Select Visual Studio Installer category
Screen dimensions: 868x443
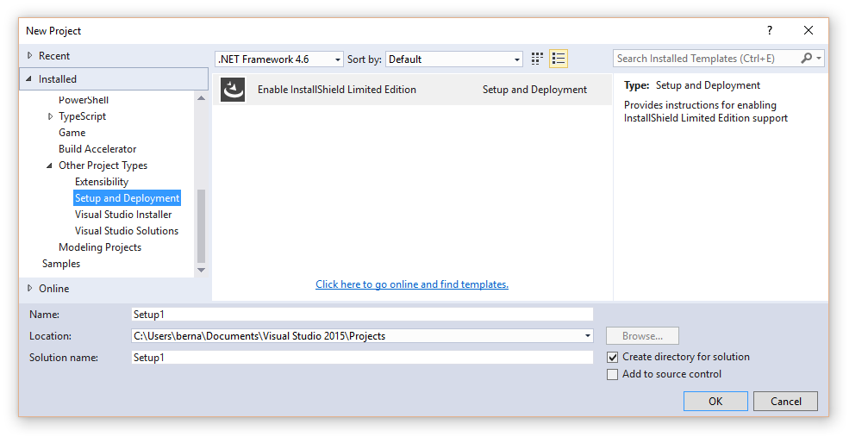pyautogui.click(x=123, y=215)
